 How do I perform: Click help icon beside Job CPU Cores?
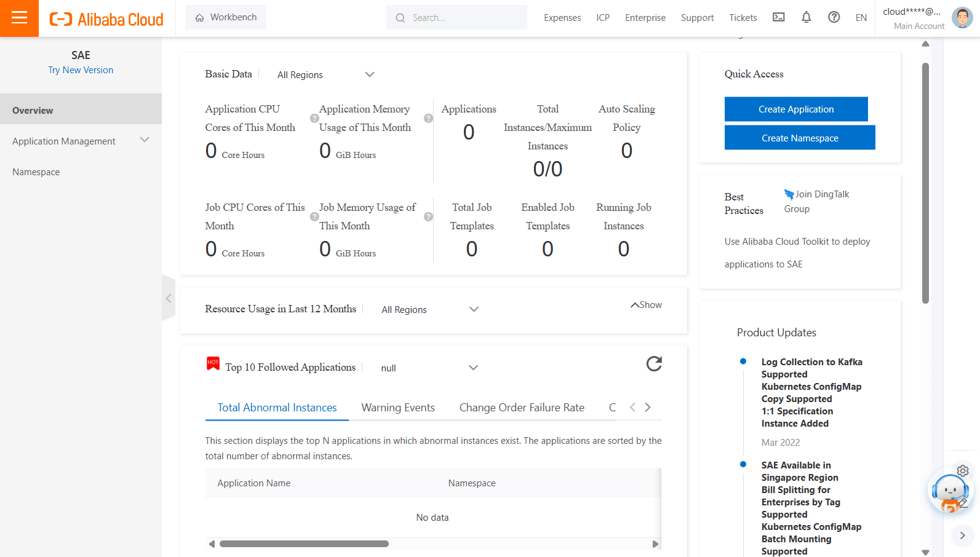pyautogui.click(x=314, y=216)
